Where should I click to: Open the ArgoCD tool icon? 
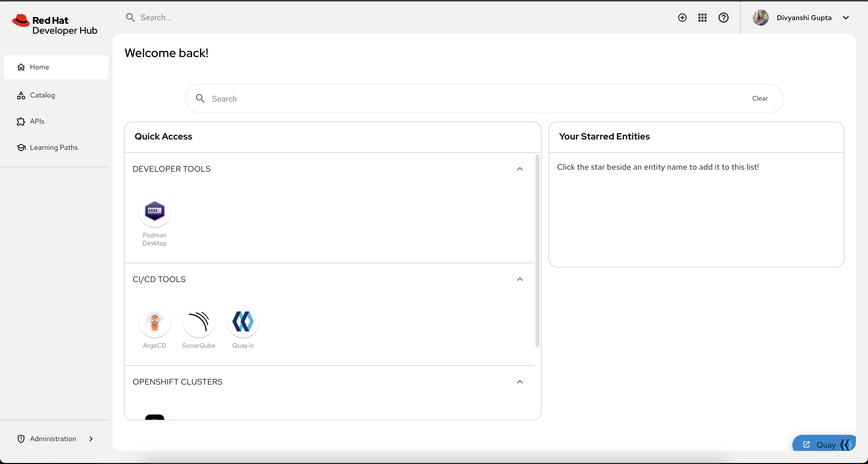[154, 321]
